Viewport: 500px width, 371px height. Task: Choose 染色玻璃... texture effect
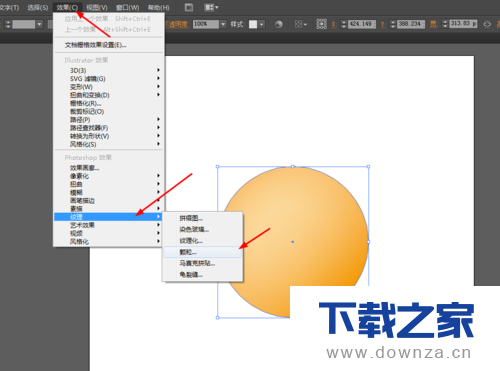(203, 229)
